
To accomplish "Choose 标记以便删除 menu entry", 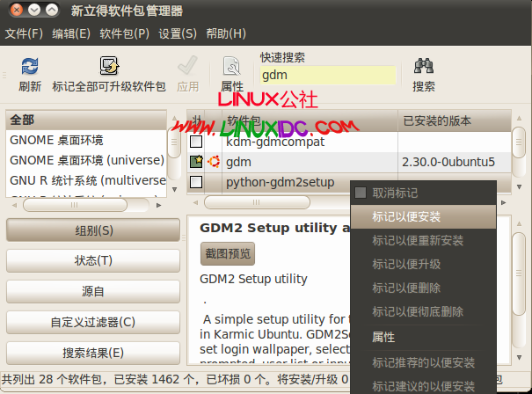I will coord(423,288).
